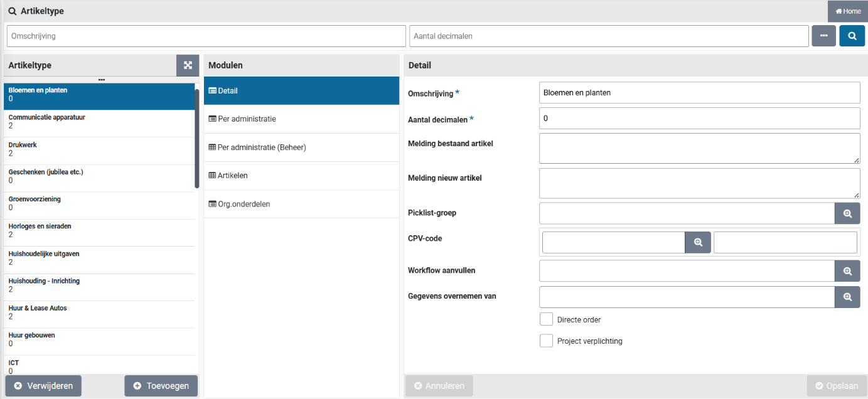Click the Verwijderen button
This screenshot has width=868, height=399.
click(43, 386)
